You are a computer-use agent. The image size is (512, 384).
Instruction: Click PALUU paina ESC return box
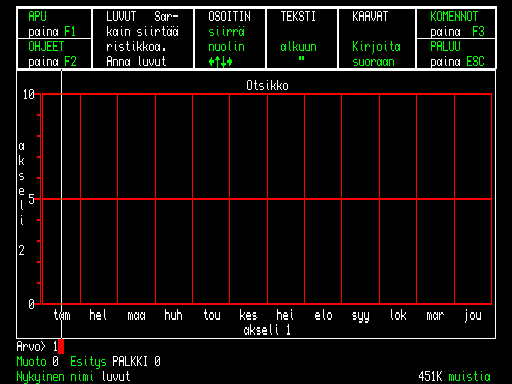pyautogui.click(x=456, y=54)
